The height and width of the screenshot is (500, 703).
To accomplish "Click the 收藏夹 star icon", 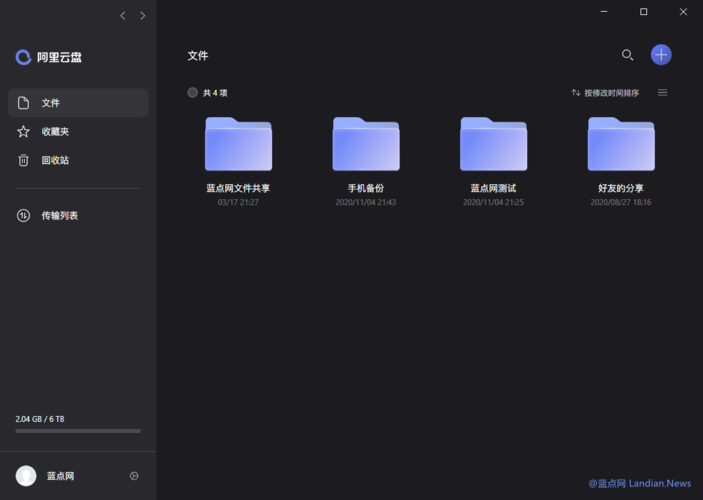I will [23, 131].
